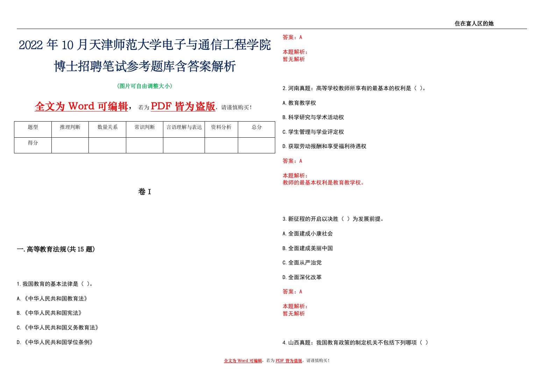Select option A 《中华人民共和国教育法》
The image size is (555, 392).
pos(52,298)
